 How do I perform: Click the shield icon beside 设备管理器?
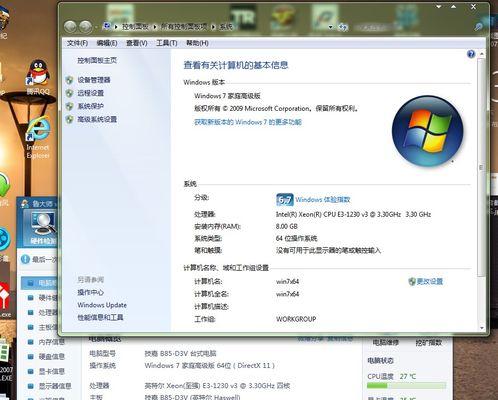coord(69,80)
